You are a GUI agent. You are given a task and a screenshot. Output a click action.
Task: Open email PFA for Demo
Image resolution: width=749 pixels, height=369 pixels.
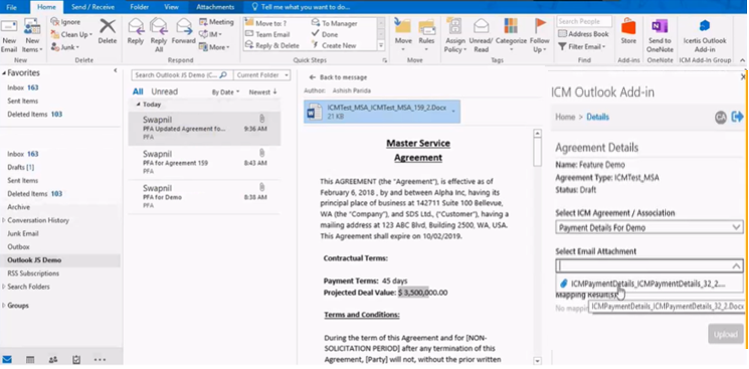coord(204,196)
